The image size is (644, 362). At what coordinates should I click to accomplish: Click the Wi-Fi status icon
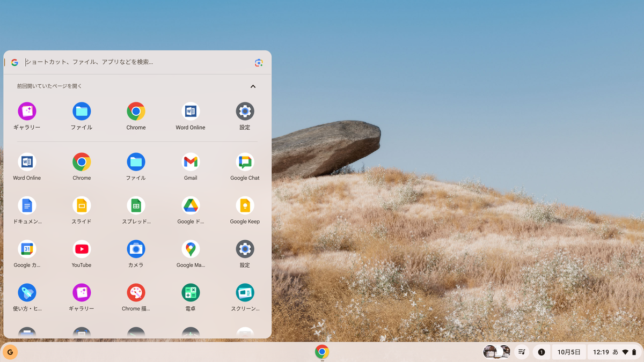tap(625, 352)
